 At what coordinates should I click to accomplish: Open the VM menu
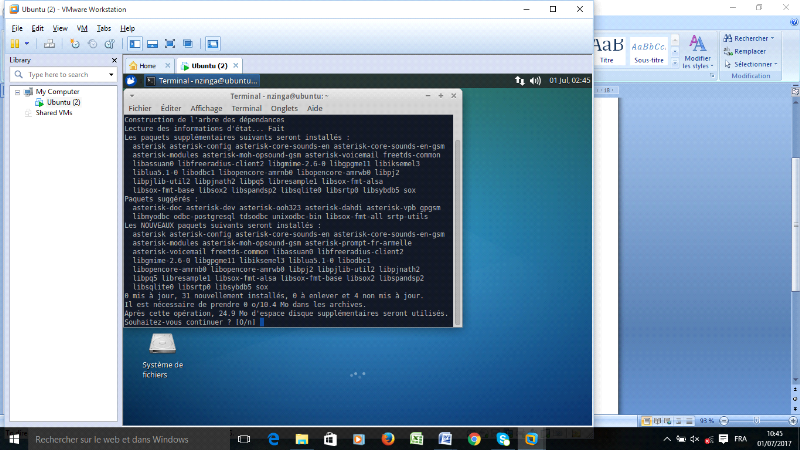point(79,28)
